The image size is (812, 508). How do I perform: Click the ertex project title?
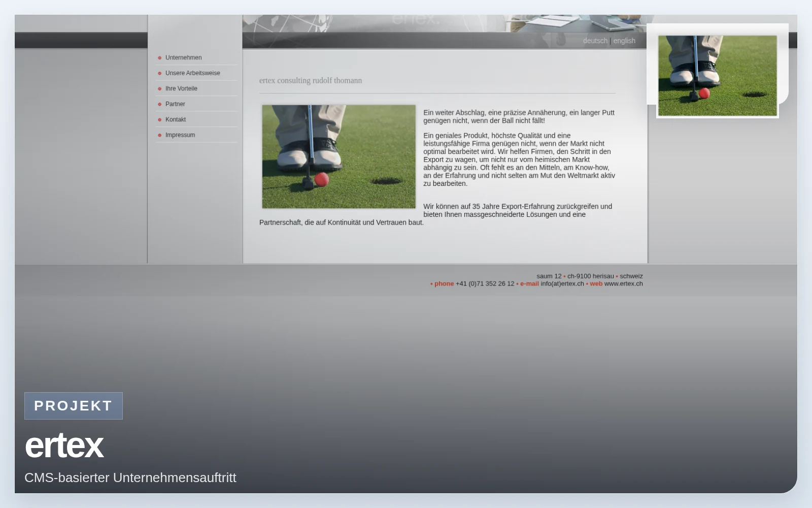pos(64,446)
